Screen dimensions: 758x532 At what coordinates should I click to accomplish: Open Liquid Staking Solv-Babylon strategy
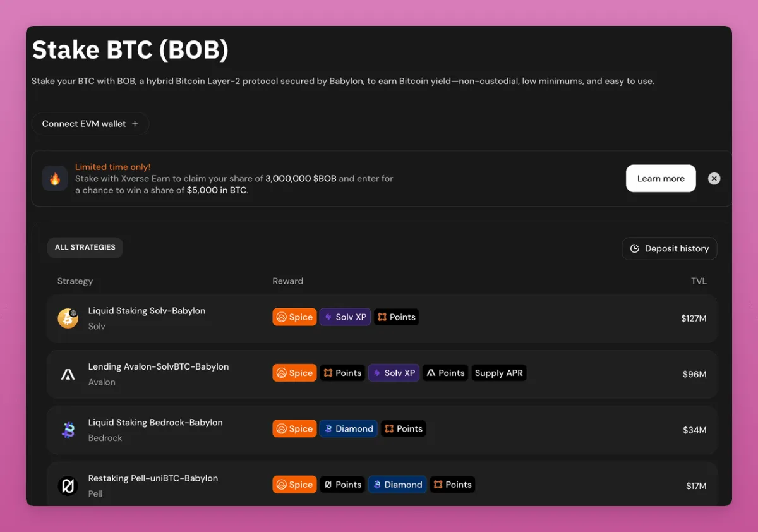point(147,311)
